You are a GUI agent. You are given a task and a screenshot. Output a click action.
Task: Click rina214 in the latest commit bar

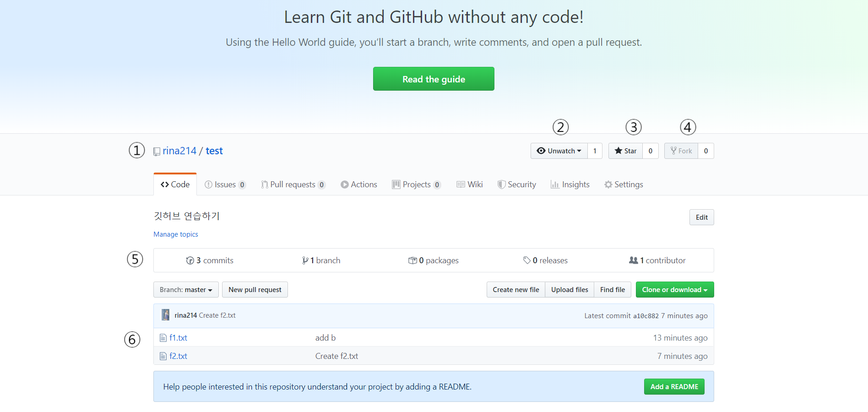(x=185, y=315)
